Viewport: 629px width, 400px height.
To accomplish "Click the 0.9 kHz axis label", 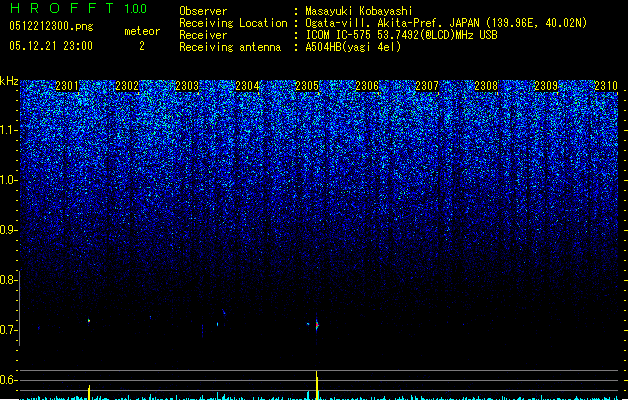I will (9, 230).
